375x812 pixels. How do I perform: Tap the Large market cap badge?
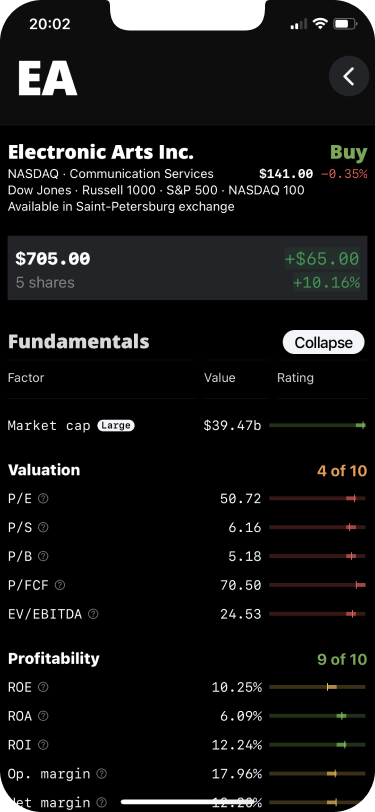coord(116,426)
